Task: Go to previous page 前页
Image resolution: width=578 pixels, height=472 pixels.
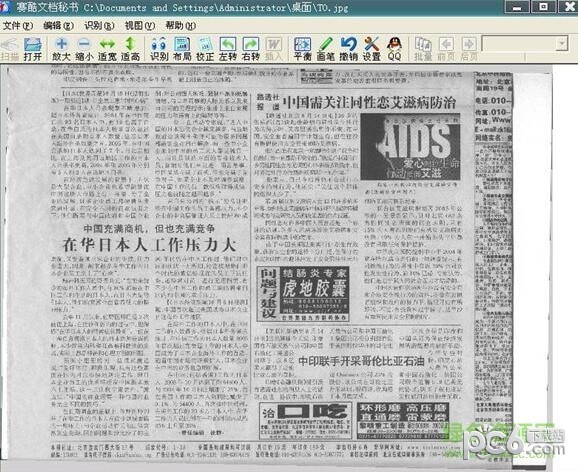Action: 446,49
